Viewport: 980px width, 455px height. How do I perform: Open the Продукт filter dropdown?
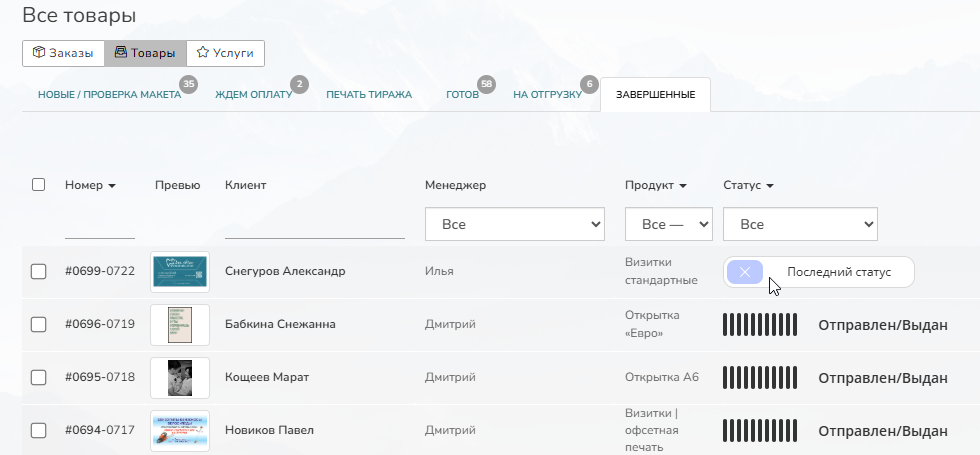(668, 225)
